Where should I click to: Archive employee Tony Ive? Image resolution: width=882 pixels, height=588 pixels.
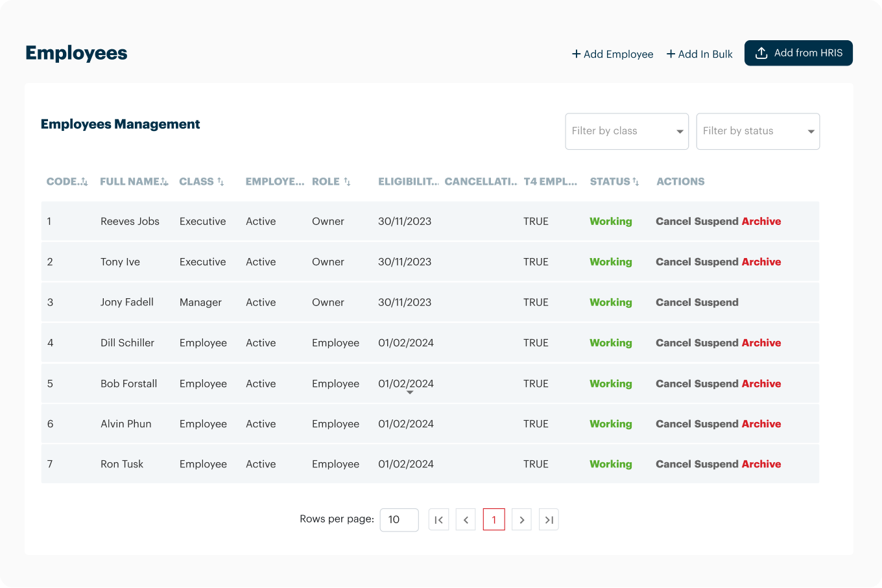761,262
